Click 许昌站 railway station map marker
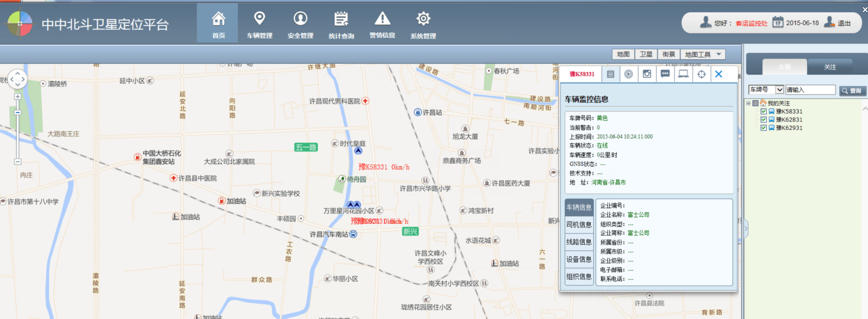 click(x=418, y=112)
